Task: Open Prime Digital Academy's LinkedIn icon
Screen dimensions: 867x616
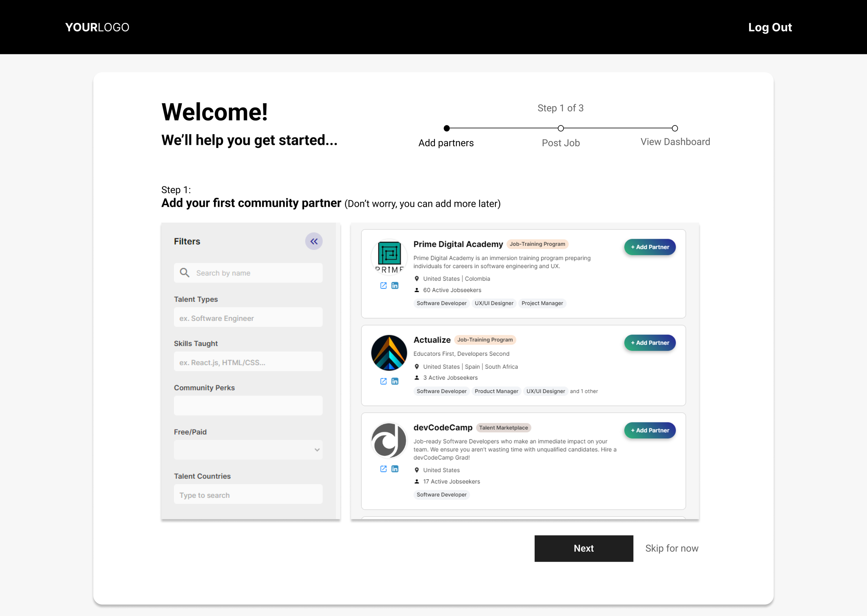Action: [395, 285]
